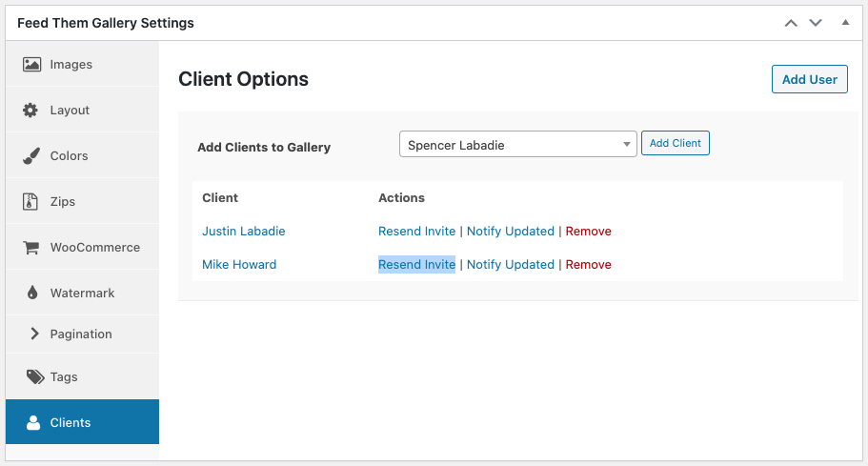Click the Tags label icon
Image resolution: width=868 pixels, height=466 pixels.
35,376
